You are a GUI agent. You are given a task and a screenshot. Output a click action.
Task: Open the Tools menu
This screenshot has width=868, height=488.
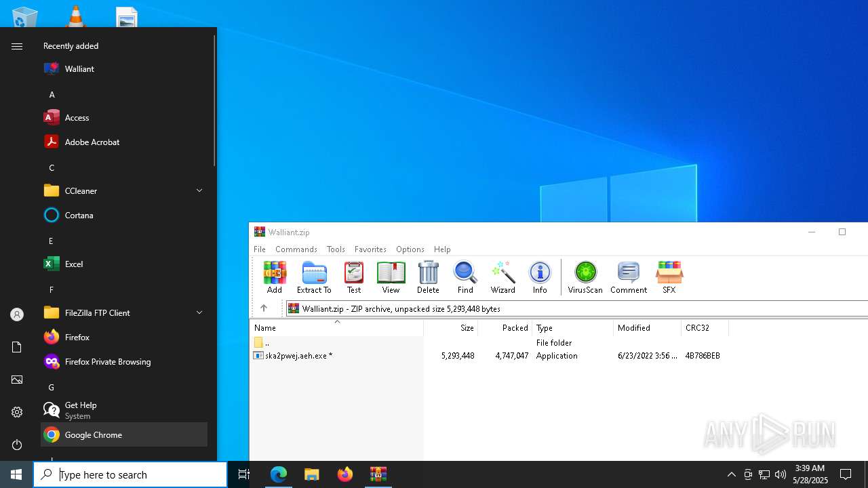pyautogui.click(x=336, y=249)
